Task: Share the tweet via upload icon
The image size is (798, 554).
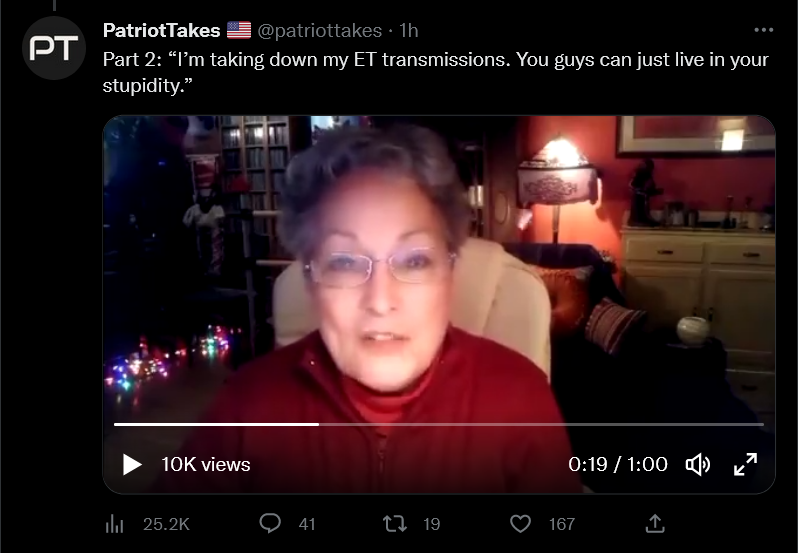Action: [655, 523]
